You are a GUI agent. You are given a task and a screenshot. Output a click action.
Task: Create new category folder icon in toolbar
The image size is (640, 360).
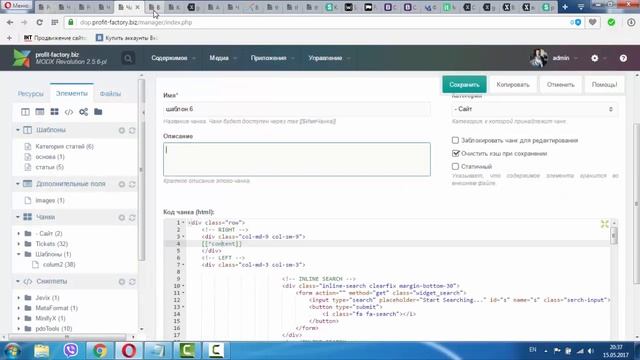point(98,112)
